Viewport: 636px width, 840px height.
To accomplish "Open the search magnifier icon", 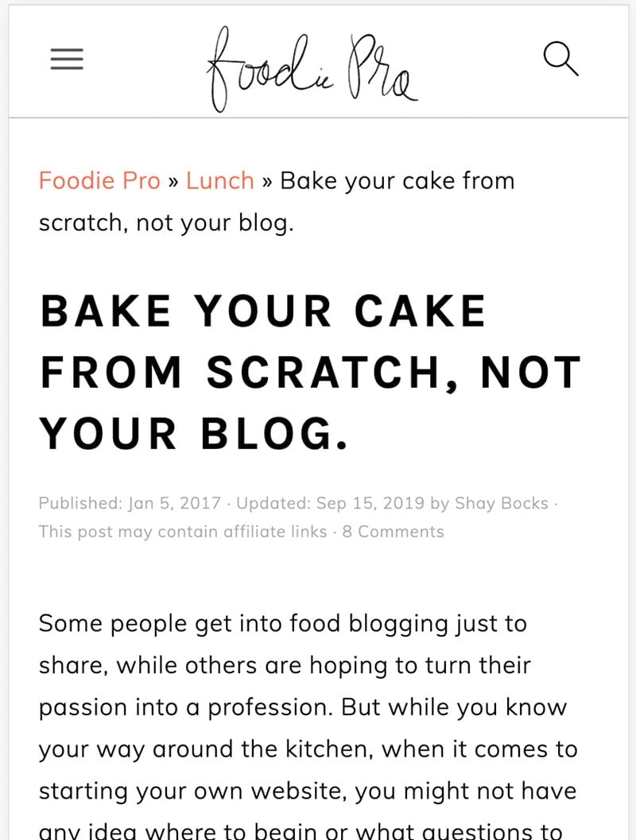I will (x=561, y=58).
